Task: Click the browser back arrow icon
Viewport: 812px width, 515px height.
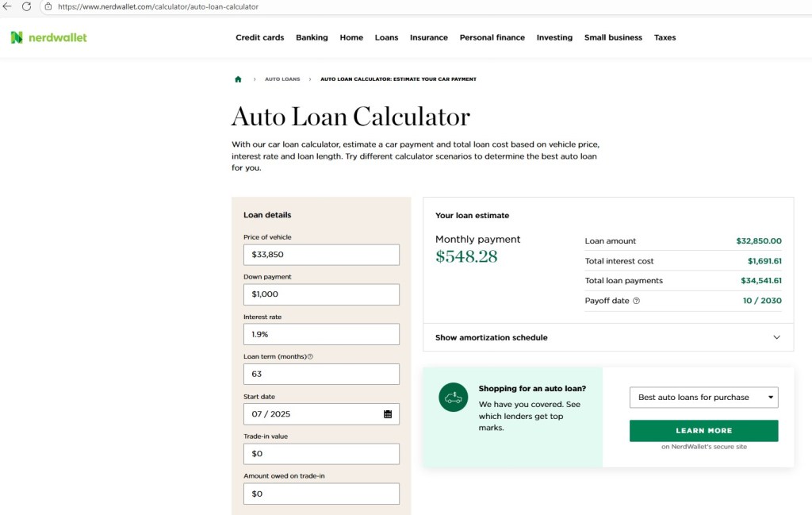Action: pyautogui.click(x=9, y=8)
